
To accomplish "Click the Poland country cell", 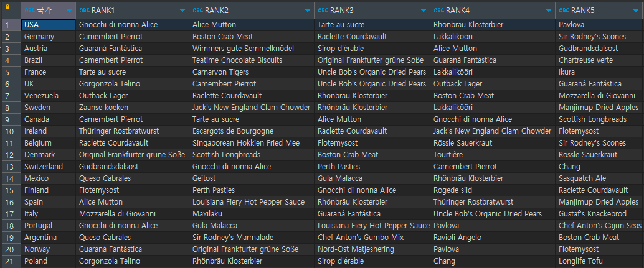I will [x=48, y=261].
